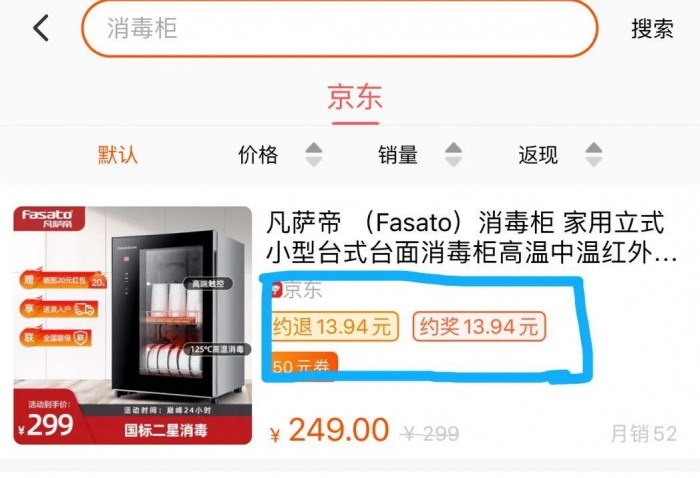Toggle the 价格 sort arrows icon
700x478 pixels.
click(x=313, y=155)
